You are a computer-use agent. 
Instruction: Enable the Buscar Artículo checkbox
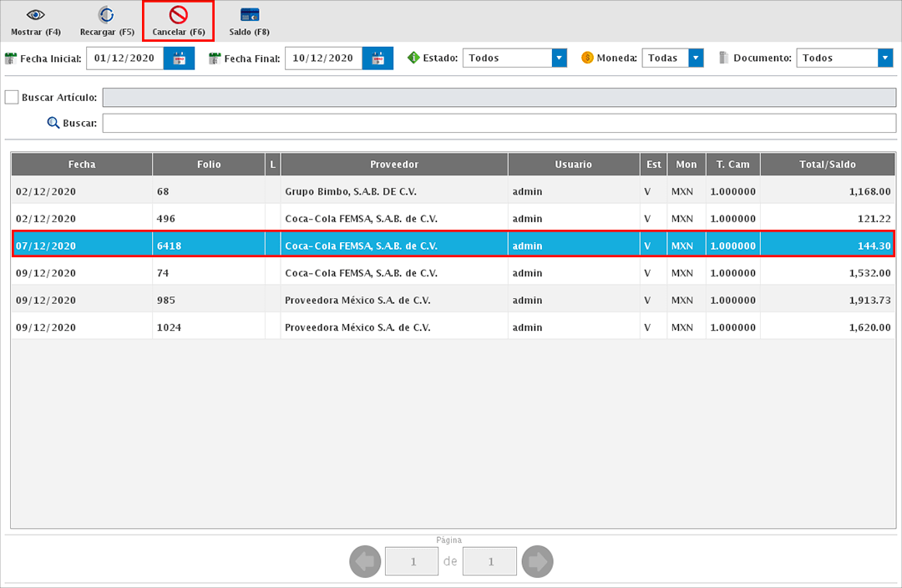tap(12, 97)
